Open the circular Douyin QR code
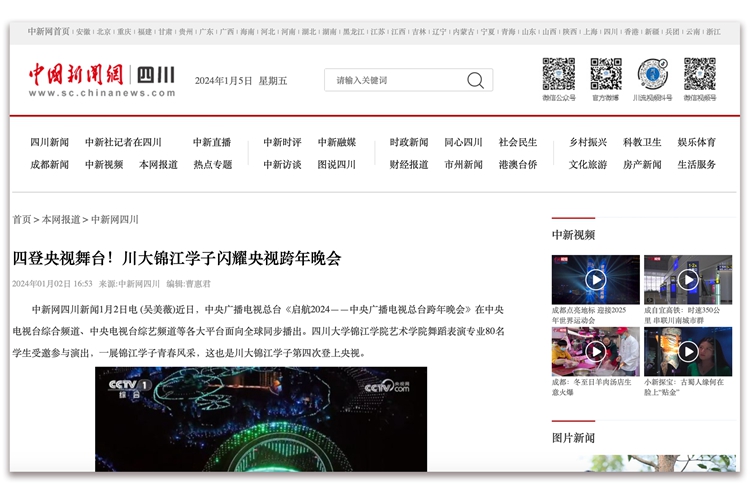750x500 pixels. [x=652, y=74]
